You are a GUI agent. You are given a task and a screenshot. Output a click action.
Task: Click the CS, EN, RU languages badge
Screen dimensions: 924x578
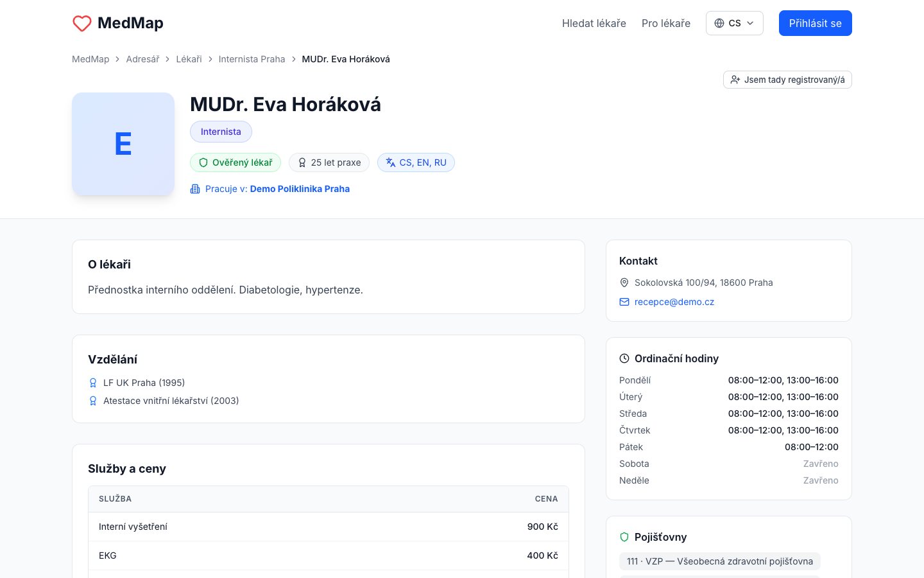[416, 162]
